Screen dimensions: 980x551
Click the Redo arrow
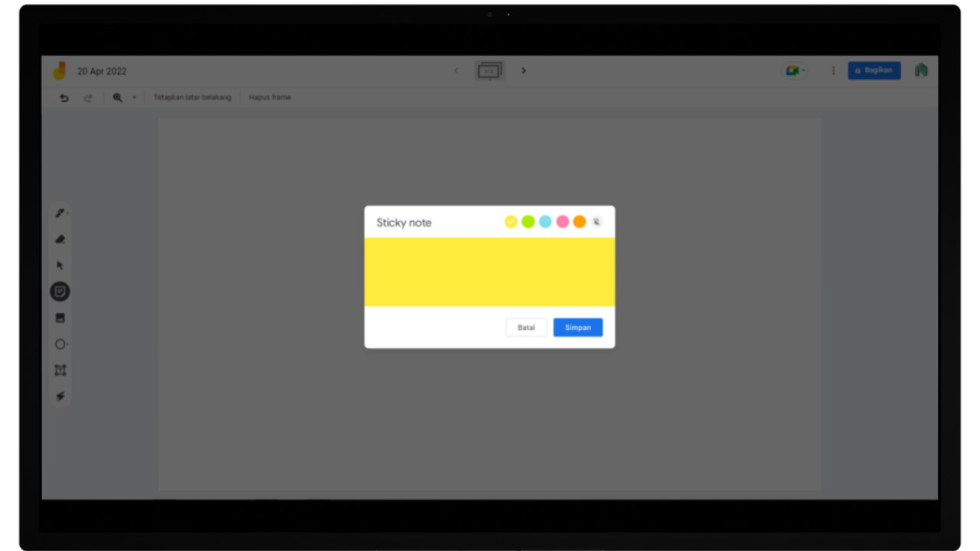[x=88, y=98]
